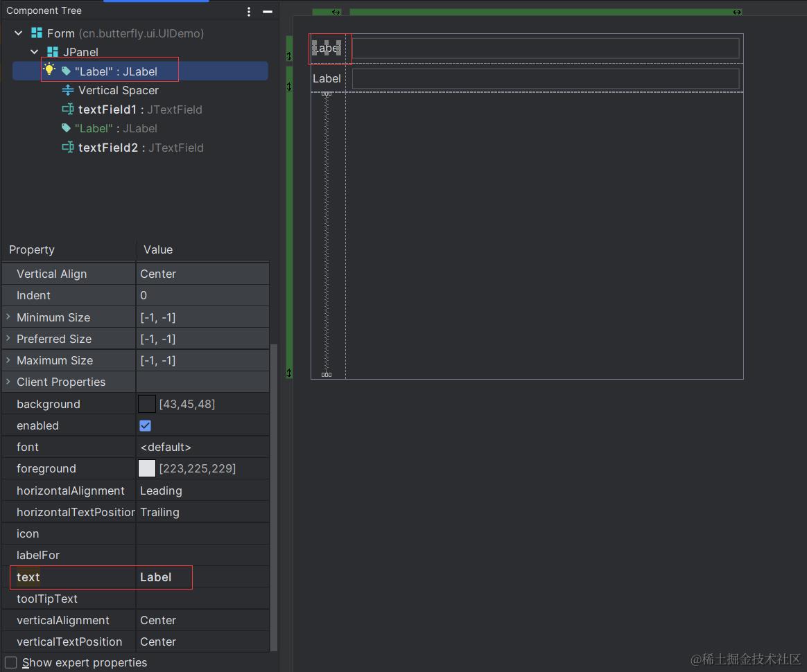Edit the Indent value 0
The height and width of the screenshot is (672, 807).
(x=202, y=296)
